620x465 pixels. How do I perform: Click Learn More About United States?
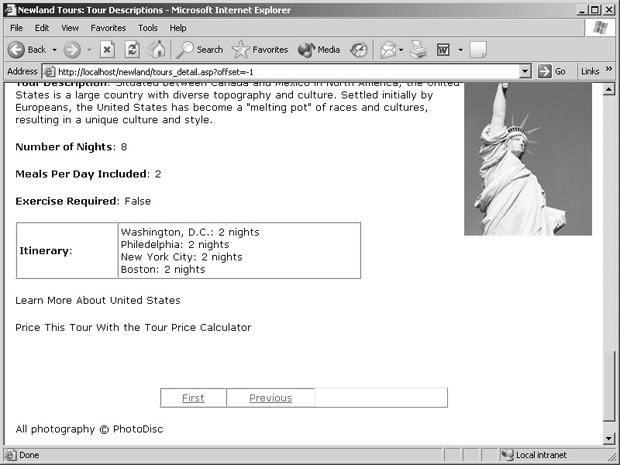click(98, 301)
